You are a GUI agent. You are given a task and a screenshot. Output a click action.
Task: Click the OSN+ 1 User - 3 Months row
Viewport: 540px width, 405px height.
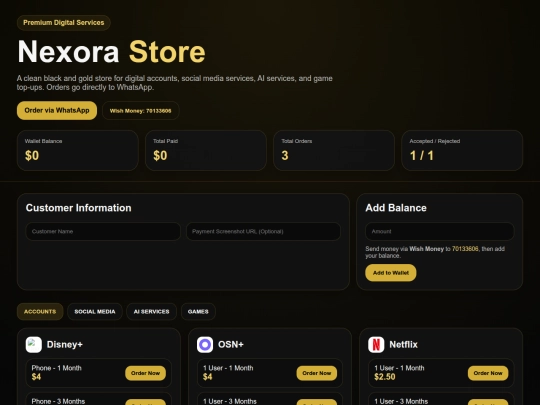point(270,399)
